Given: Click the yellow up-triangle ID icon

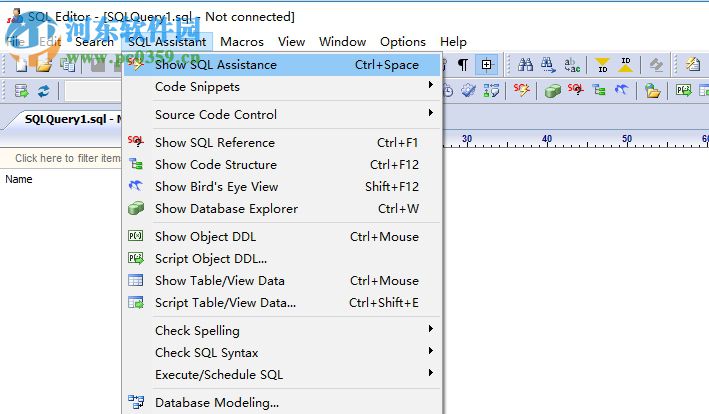Looking at the screenshot, I should pos(626,65).
